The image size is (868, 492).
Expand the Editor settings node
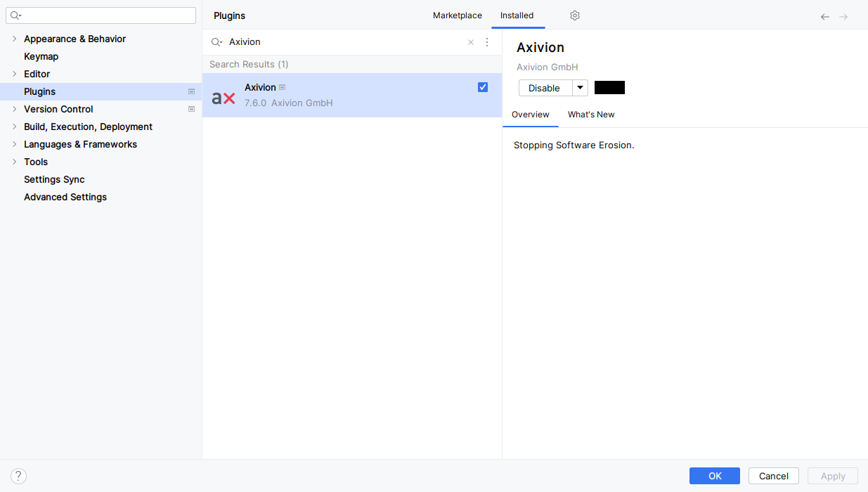(14, 74)
